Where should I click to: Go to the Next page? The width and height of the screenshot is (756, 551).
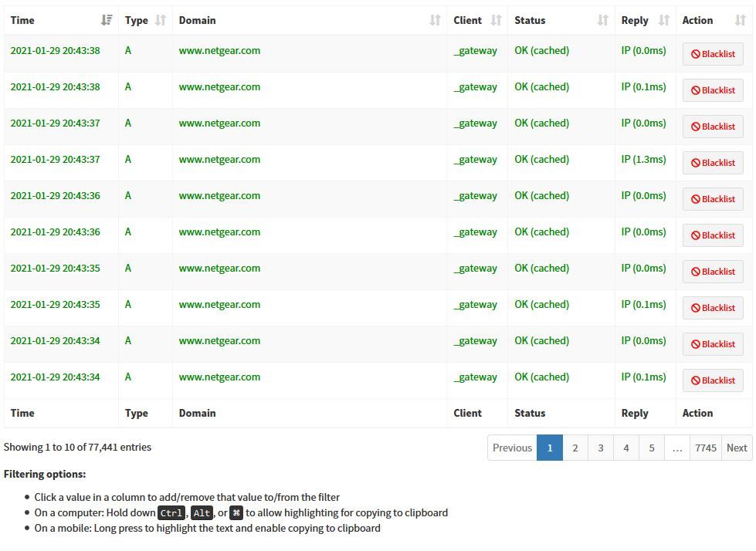737,448
